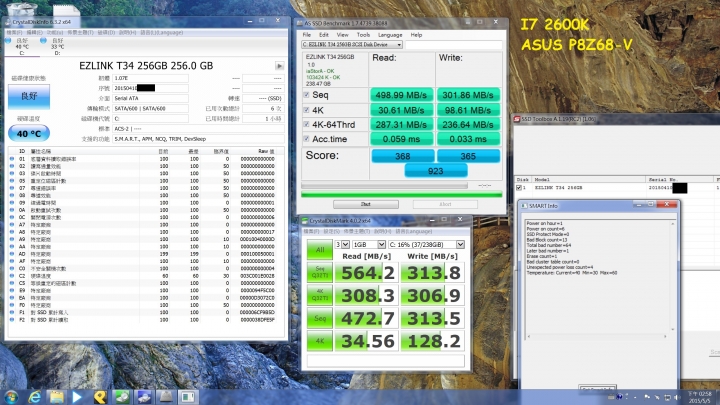Select the D: disk status icon in CrystalDiskInfo
720x405 pixels.
[x=43, y=41]
